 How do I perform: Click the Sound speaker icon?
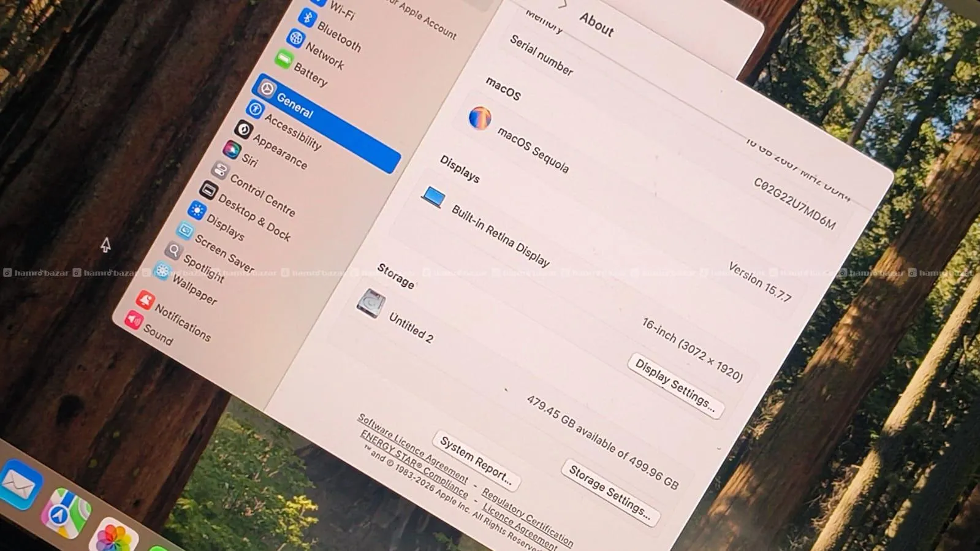(x=134, y=320)
